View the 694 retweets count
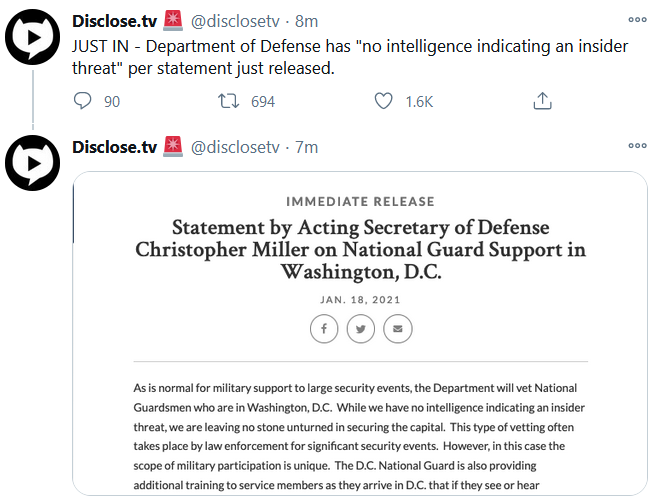The width and height of the screenshot is (663, 498). coord(263,101)
